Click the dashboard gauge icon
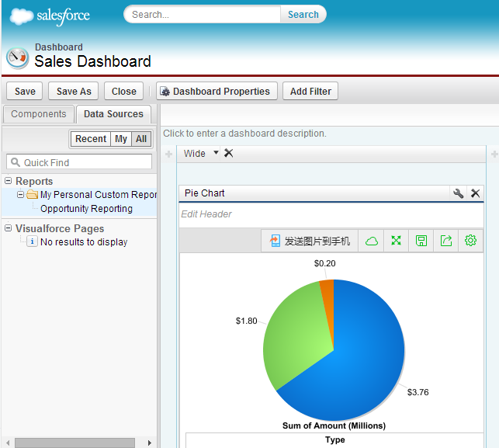The image size is (499, 448). point(18,58)
